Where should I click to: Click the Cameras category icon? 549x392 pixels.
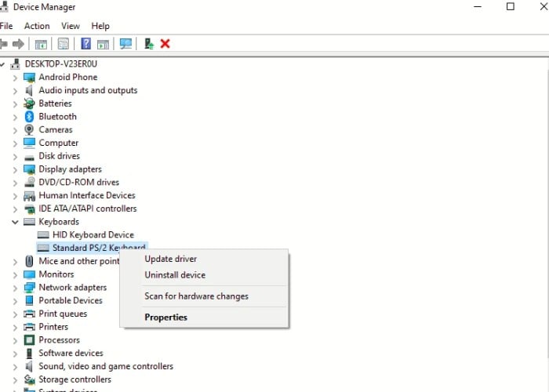tap(29, 130)
